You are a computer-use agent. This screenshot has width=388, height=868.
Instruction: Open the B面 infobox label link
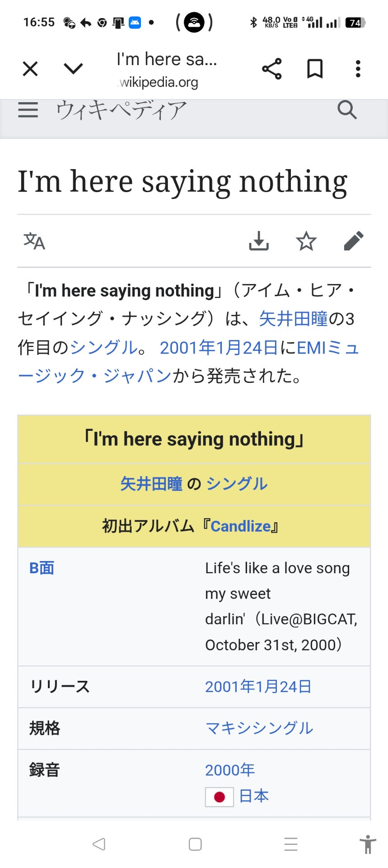point(42,568)
